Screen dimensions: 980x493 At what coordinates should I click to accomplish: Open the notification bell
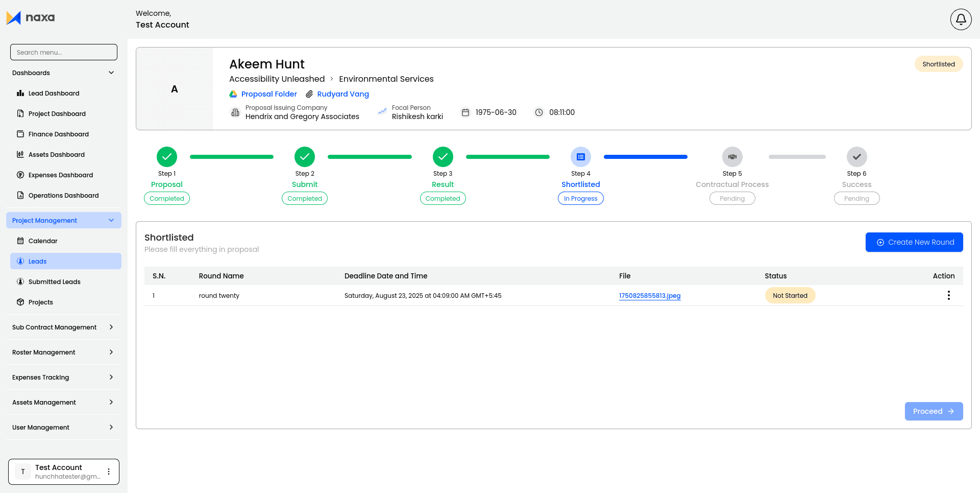click(961, 19)
